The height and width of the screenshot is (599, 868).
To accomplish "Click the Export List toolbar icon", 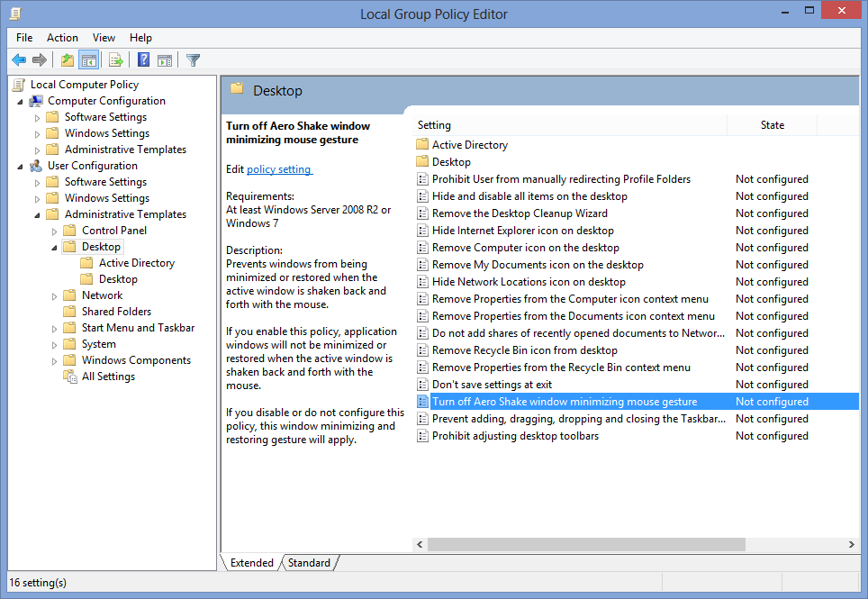I will point(115,59).
